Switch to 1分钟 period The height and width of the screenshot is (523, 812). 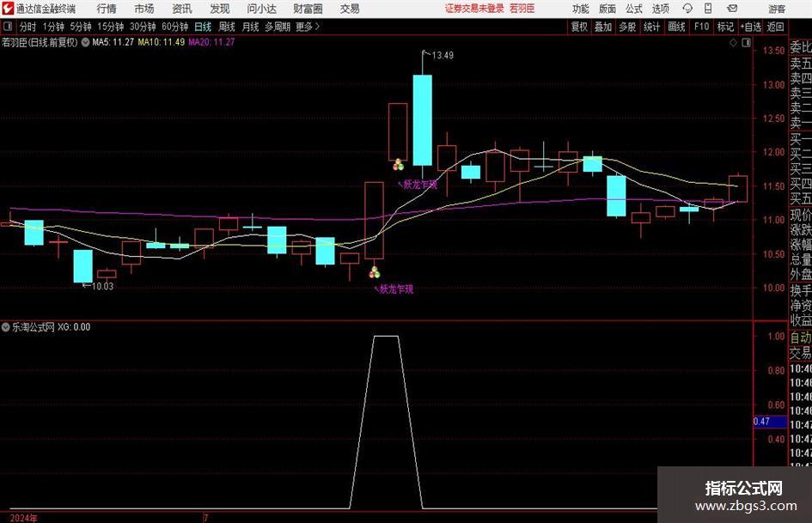click(x=53, y=27)
